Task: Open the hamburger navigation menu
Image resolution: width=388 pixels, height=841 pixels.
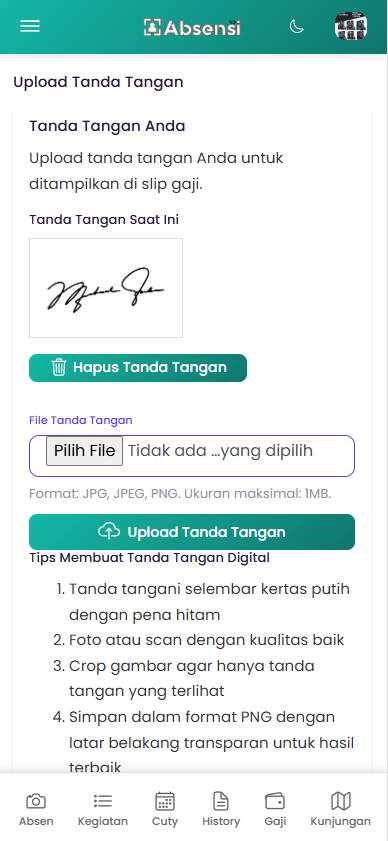Action: coord(30,26)
